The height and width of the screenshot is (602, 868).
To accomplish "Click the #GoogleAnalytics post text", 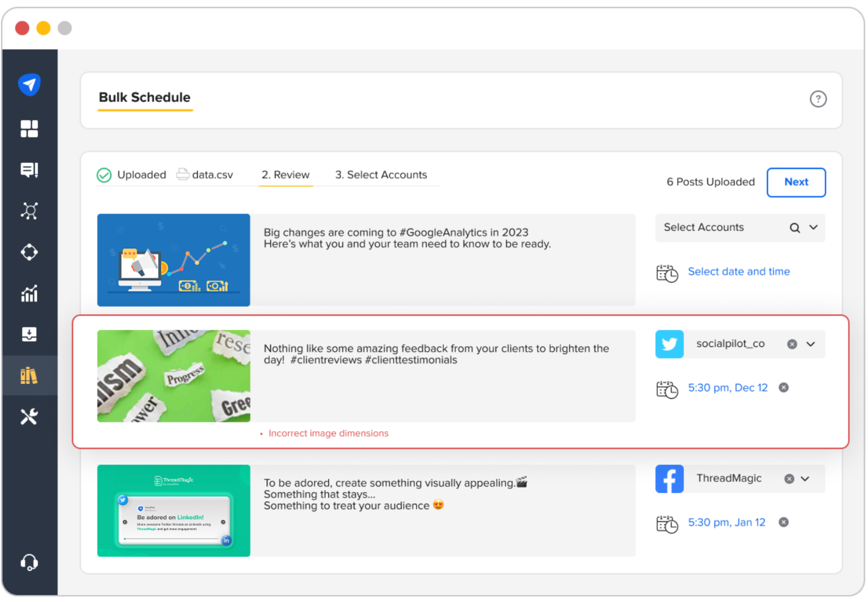I will coord(407,238).
